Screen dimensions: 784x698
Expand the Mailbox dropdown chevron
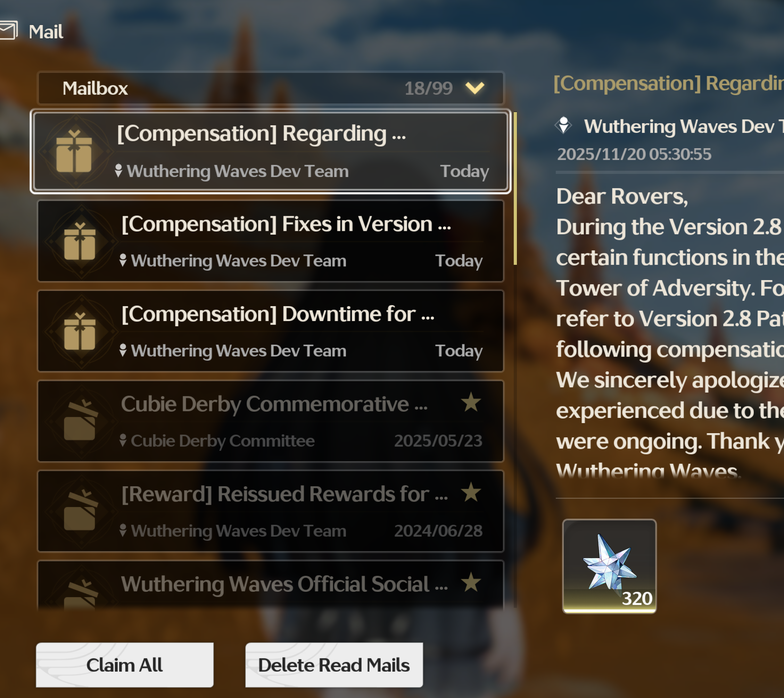(x=475, y=88)
